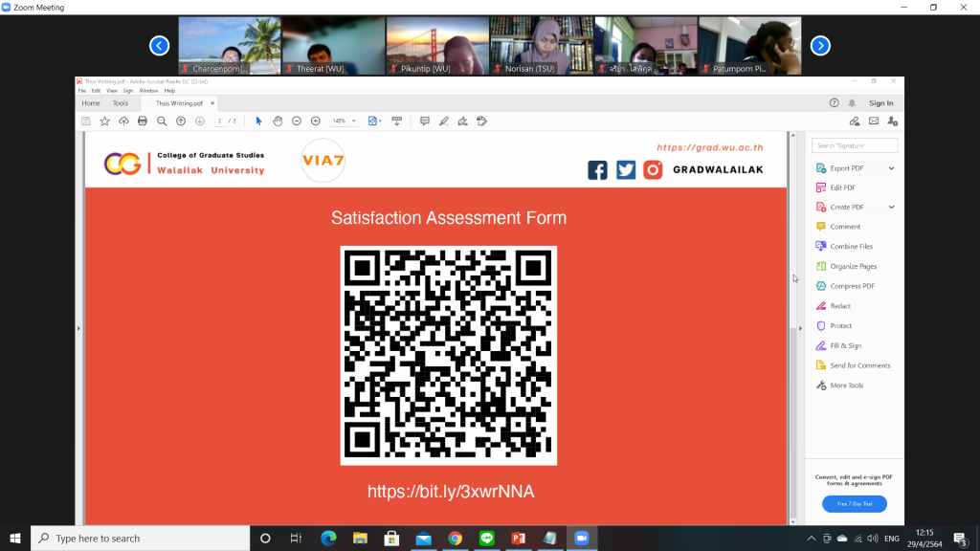Expand the Export PDF options
This screenshot has width=980, height=551.
pyautogui.click(x=891, y=168)
